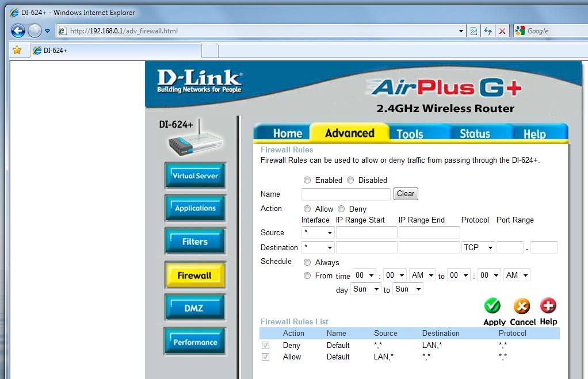Open the start hour dropdown
Screen dimensions: 588x379
[x=365, y=275]
